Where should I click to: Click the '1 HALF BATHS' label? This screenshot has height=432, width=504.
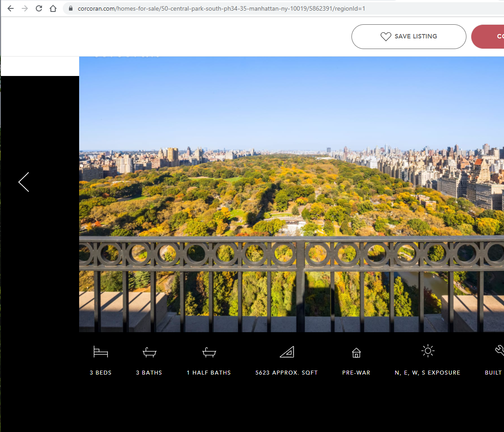pos(209,372)
